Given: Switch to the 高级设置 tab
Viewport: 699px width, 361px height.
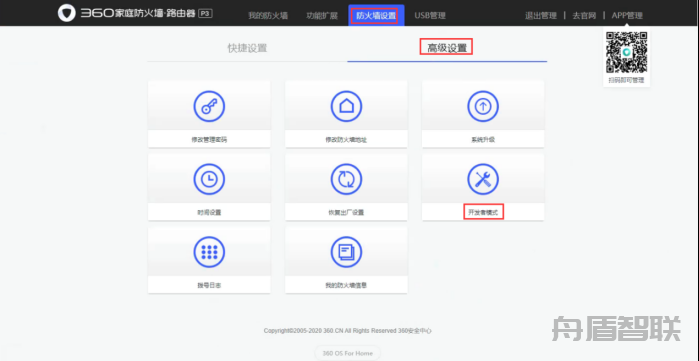Looking at the screenshot, I should (447, 48).
